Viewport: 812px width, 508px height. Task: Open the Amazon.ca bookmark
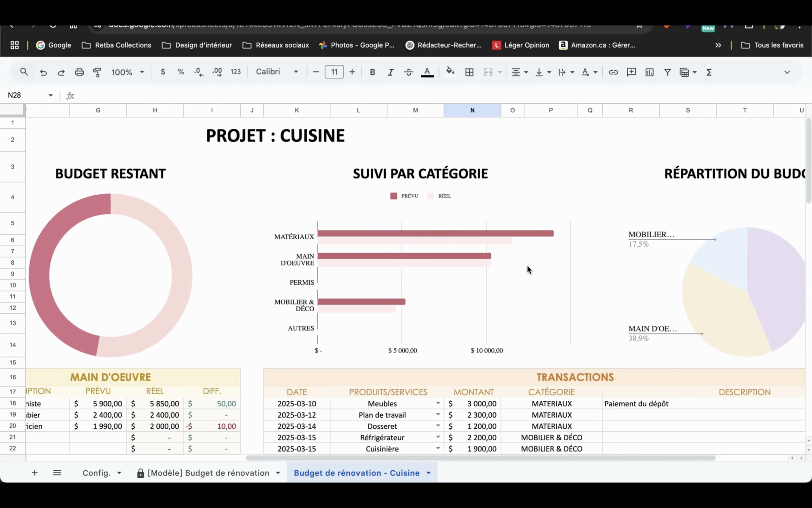(x=597, y=45)
